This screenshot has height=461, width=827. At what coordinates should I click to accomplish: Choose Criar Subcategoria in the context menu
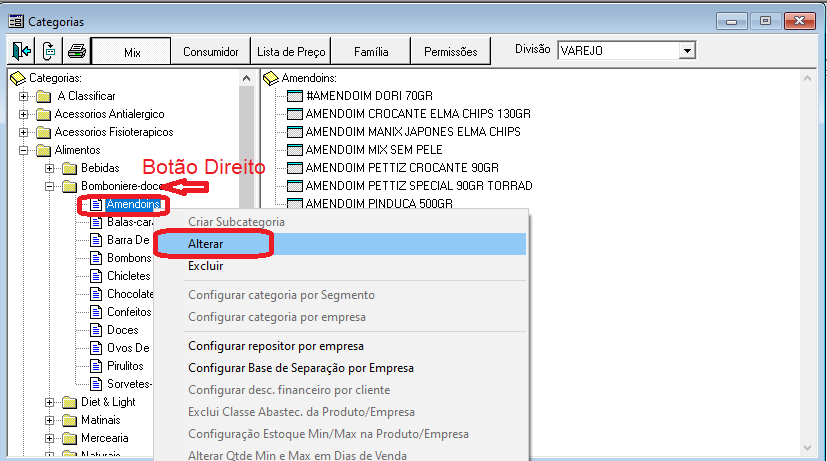[x=341, y=222]
